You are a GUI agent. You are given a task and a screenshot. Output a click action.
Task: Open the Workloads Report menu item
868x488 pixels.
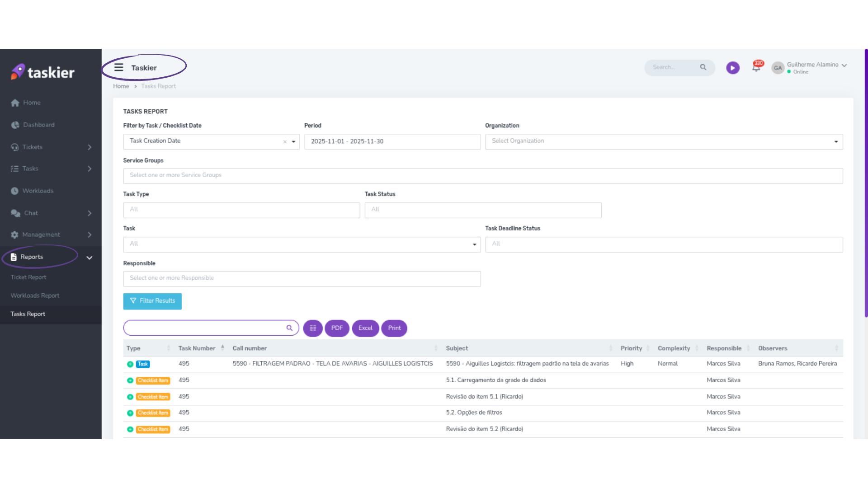(35, 296)
